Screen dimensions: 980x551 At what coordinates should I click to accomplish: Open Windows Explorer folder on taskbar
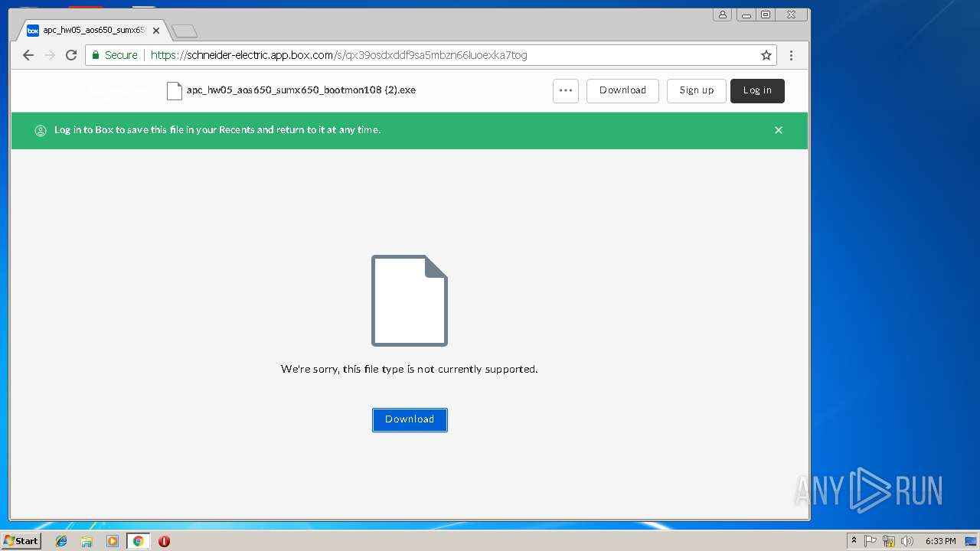click(x=87, y=541)
